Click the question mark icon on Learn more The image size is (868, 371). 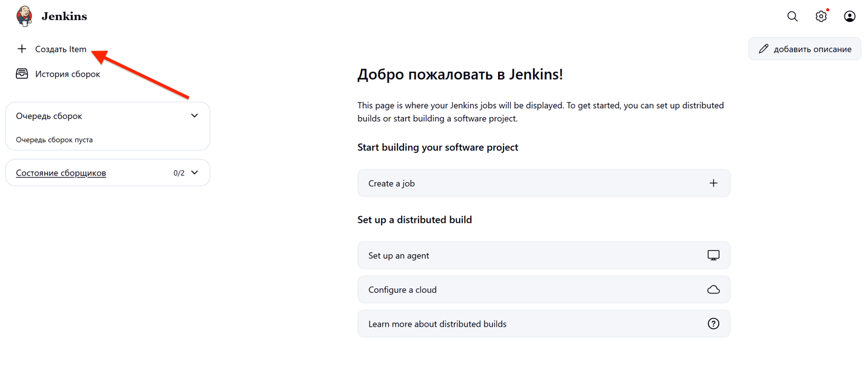713,324
